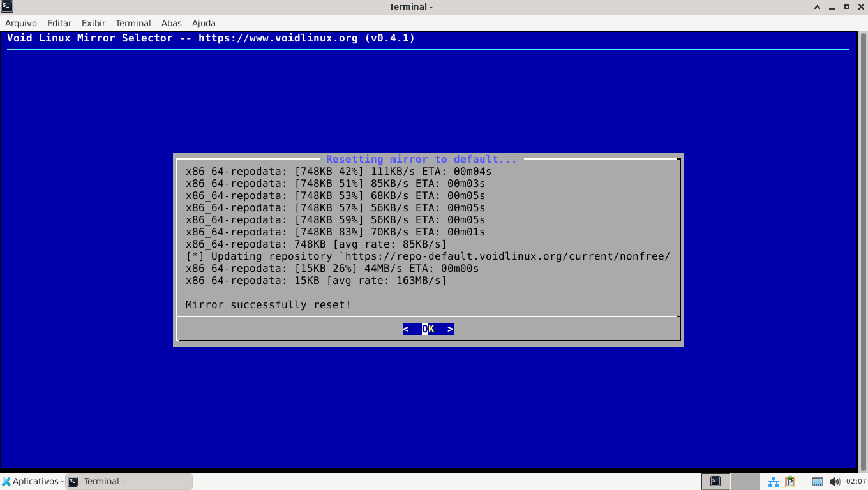Select the Terminal window button in the taskbar
The height and width of the screenshot is (490, 868).
[x=129, y=481]
